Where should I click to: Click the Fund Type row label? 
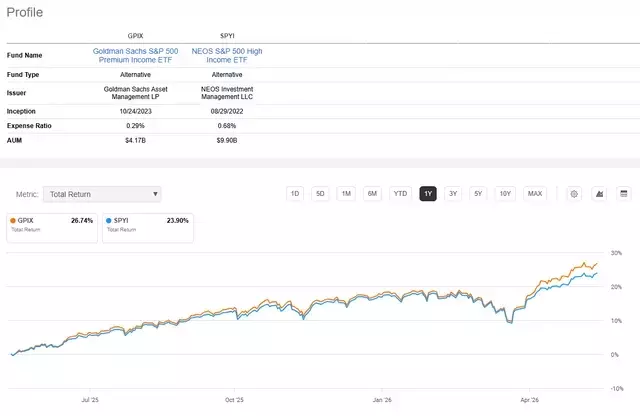pos(23,75)
